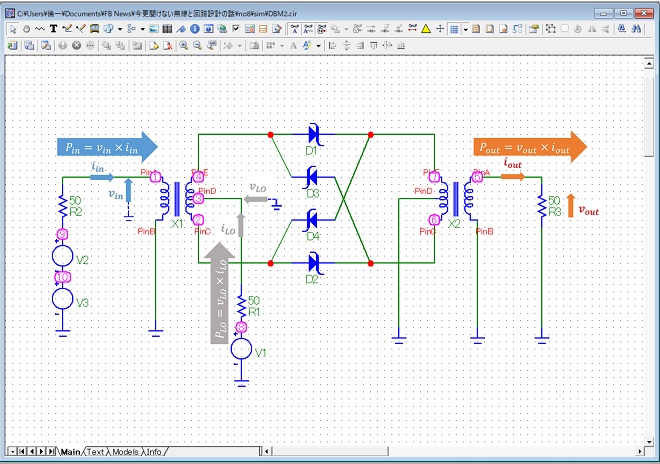
Task: Click the resistor waveform mode icon
Action: point(40,29)
